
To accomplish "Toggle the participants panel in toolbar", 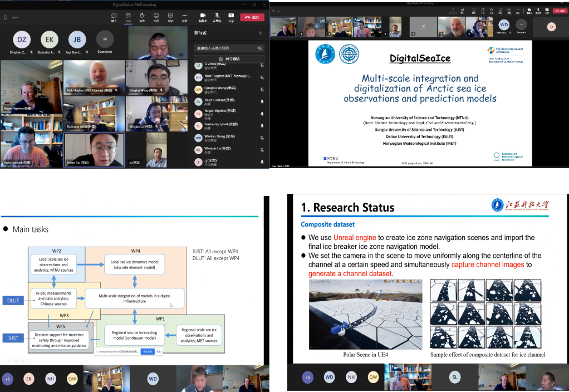I will click(x=128, y=16).
